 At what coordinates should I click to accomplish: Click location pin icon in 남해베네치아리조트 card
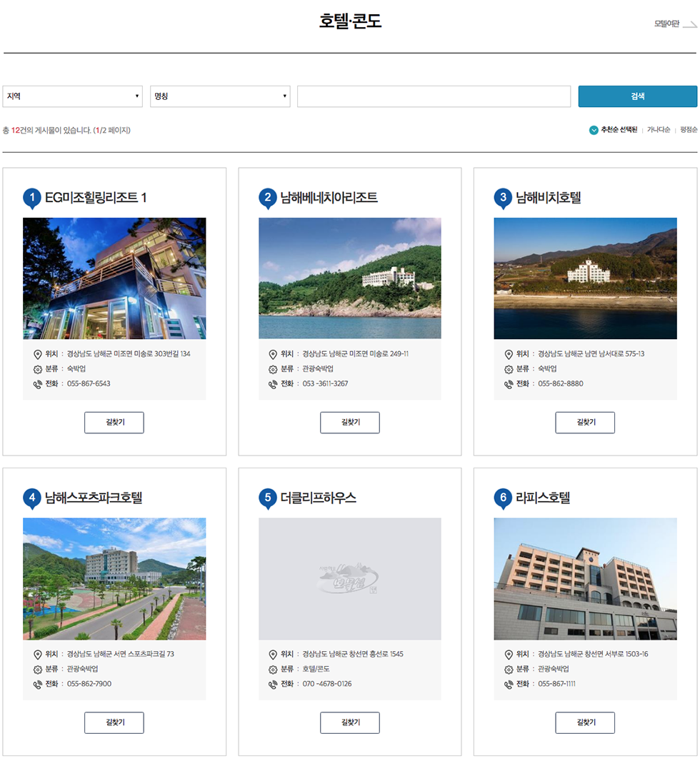(273, 354)
